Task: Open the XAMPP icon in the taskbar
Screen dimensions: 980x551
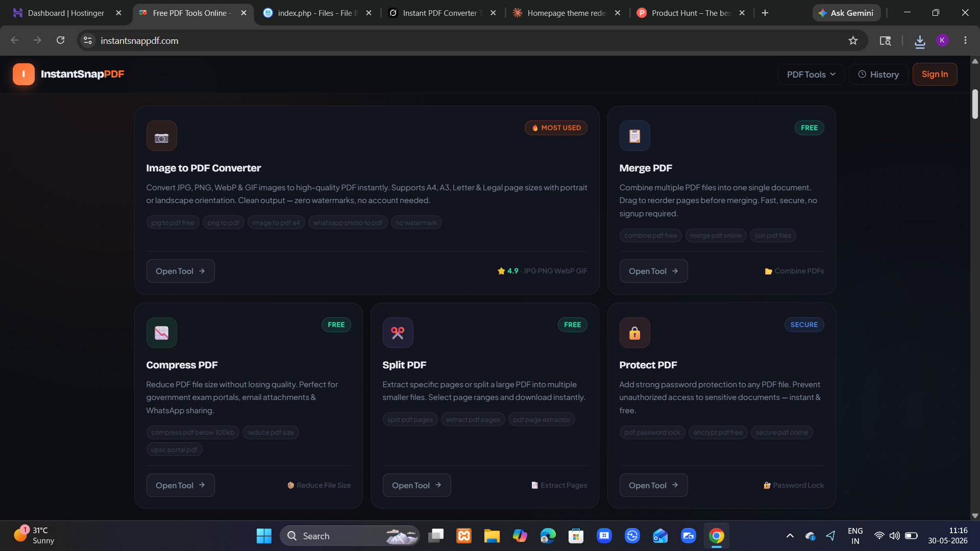Action: (x=464, y=536)
